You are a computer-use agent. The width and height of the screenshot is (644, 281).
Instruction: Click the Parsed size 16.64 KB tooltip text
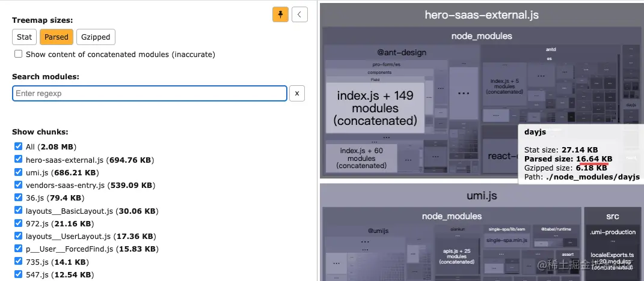[568, 159]
